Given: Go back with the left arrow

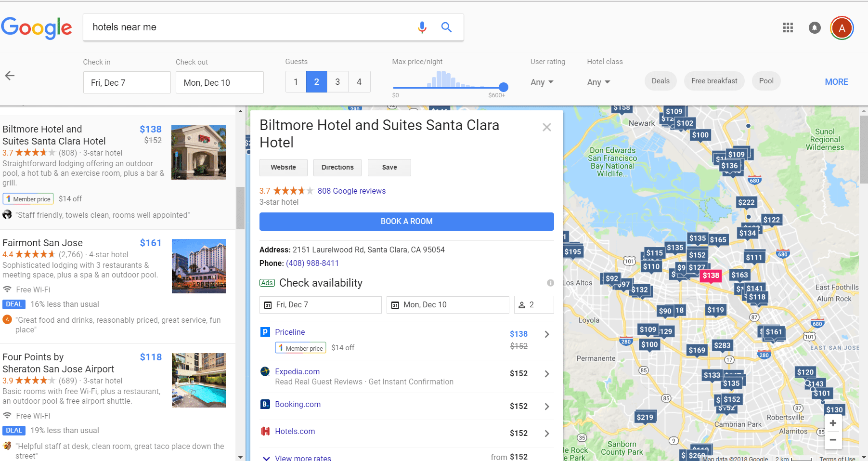Looking at the screenshot, I should 10,76.
